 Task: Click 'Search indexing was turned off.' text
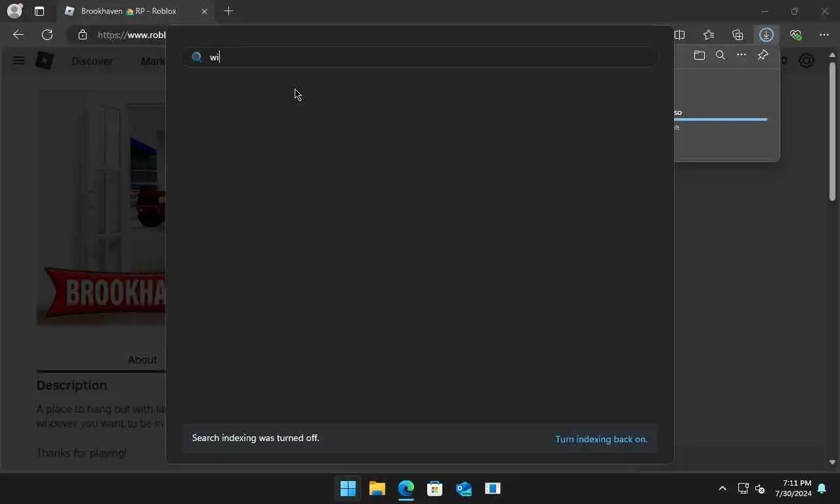256,438
